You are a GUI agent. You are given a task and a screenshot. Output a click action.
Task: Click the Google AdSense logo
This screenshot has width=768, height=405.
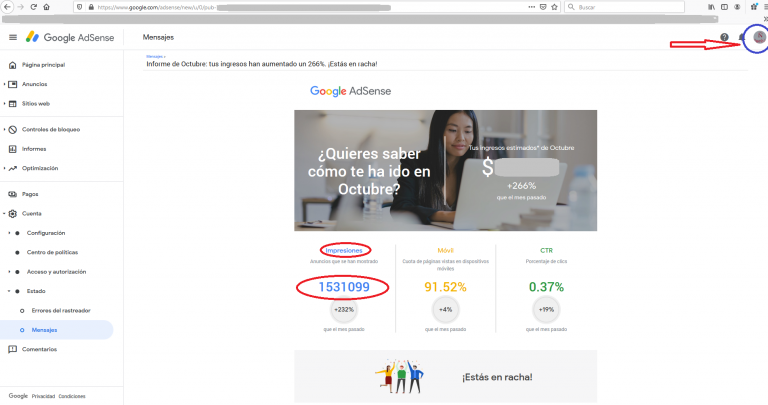pyautogui.click(x=70, y=37)
